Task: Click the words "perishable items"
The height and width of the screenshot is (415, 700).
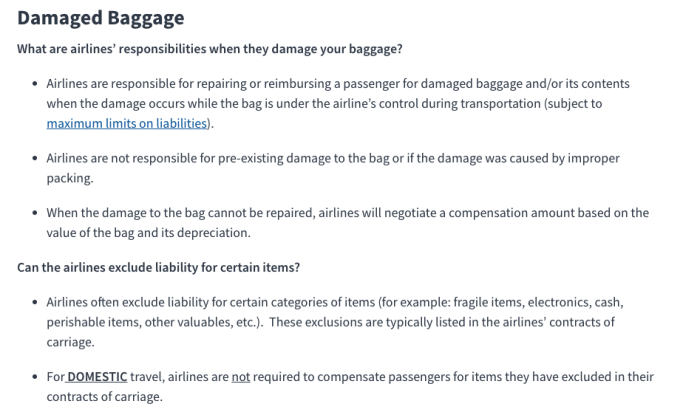Action: (89, 322)
